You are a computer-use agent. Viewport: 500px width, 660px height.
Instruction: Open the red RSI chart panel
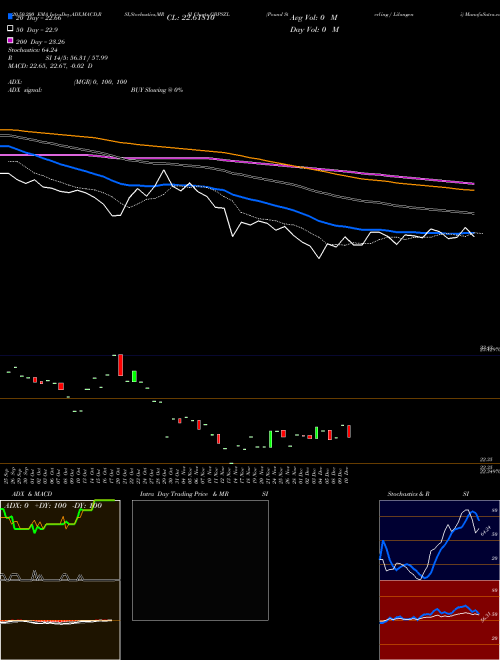point(439,620)
